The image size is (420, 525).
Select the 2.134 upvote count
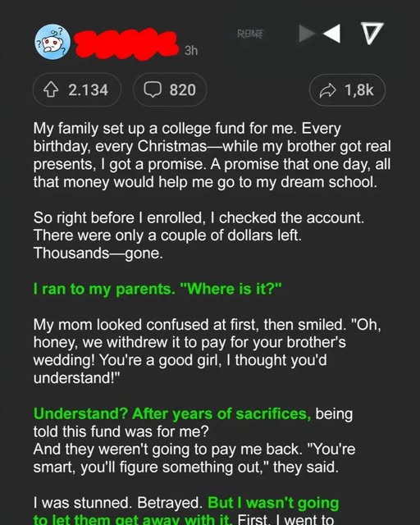(88, 90)
